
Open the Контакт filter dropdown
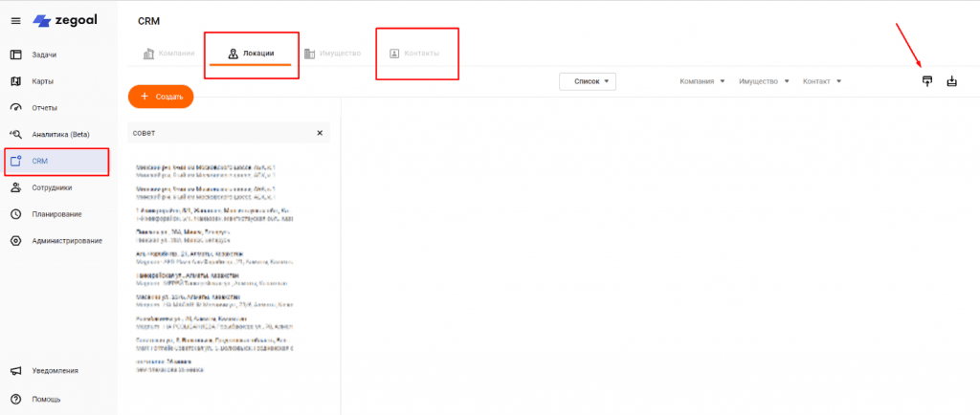click(x=821, y=81)
